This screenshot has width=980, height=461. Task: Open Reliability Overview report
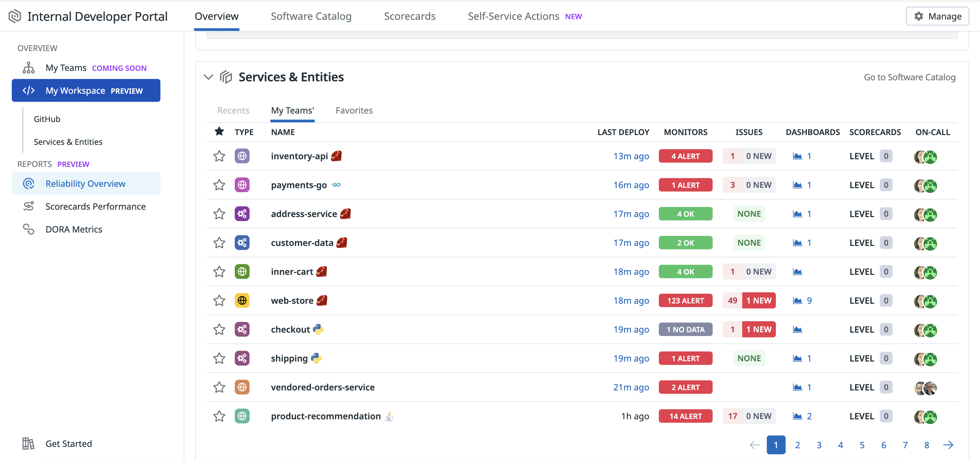tap(85, 183)
